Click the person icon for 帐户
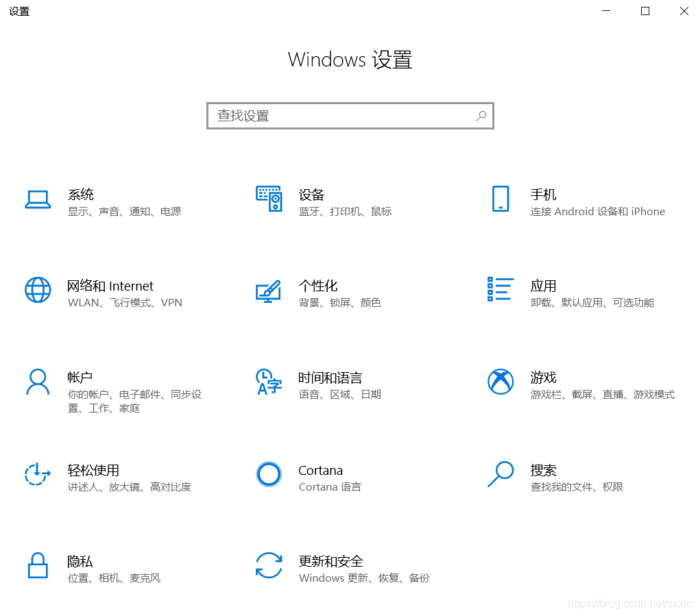Viewport: 698px width, 616px height. (x=38, y=382)
